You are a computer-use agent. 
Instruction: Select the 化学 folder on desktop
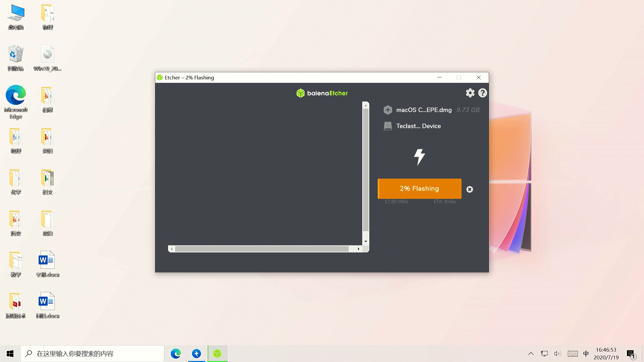click(16, 182)
